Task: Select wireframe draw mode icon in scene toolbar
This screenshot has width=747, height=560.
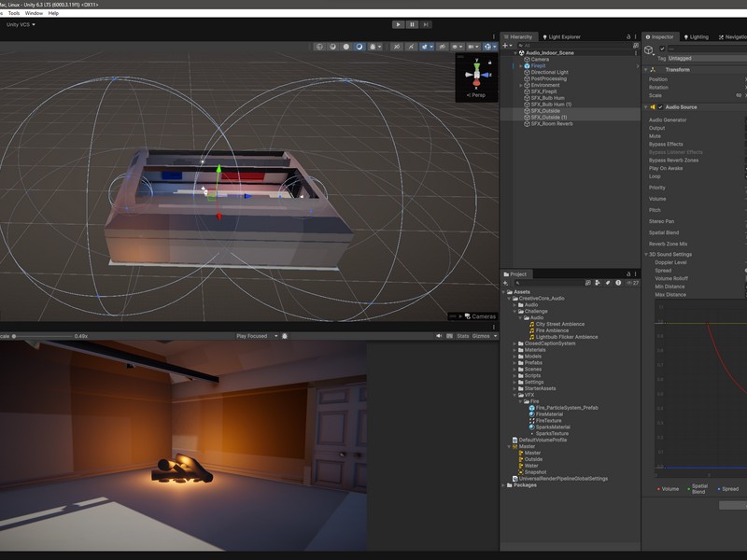Action: coord(319,47)
